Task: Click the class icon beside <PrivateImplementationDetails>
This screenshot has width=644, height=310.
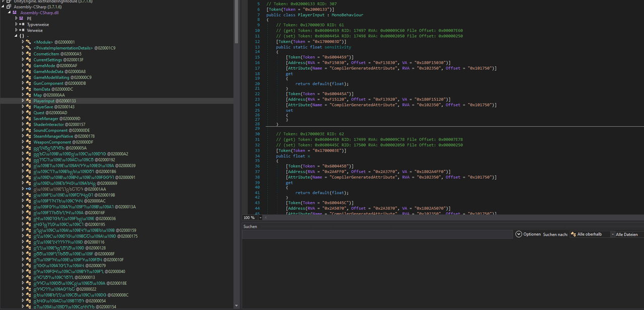Action: [29, 48]
